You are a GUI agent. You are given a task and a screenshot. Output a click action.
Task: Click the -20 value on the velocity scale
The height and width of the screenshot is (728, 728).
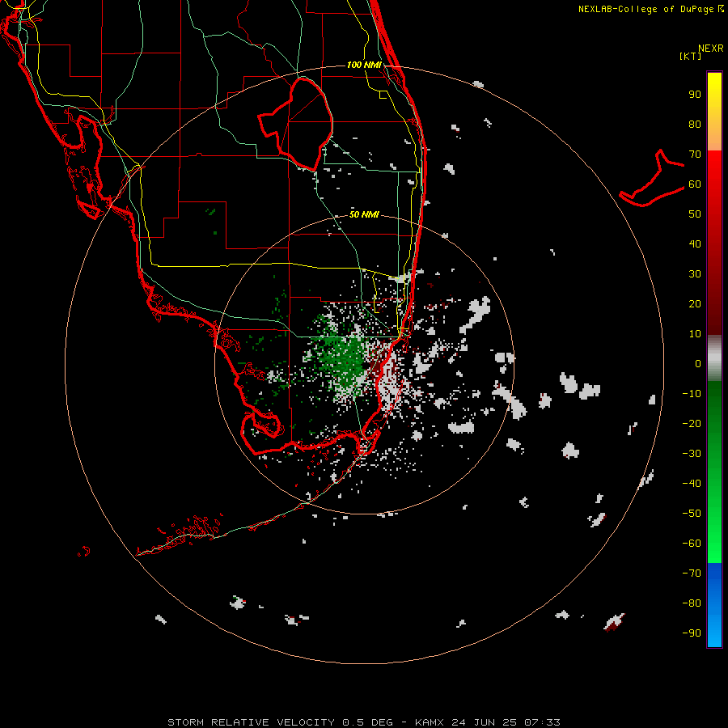[x=692, y=423]
